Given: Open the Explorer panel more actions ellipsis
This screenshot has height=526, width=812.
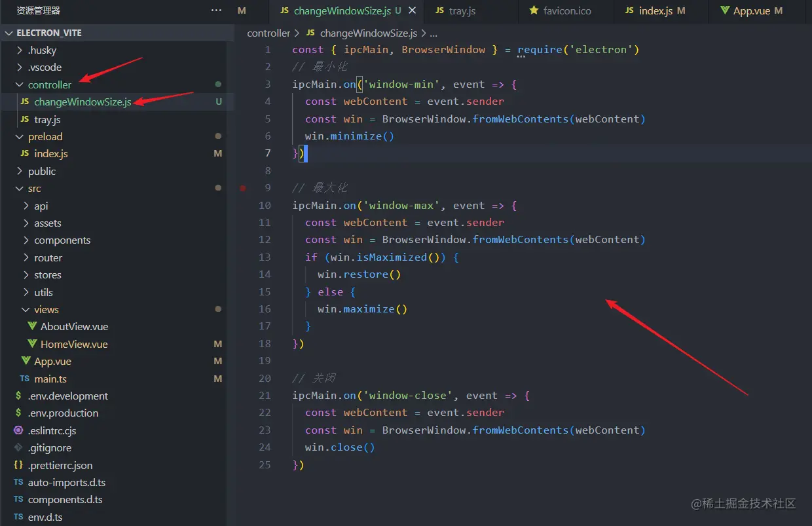Looking at the screenshot, I should coord(216,10).
